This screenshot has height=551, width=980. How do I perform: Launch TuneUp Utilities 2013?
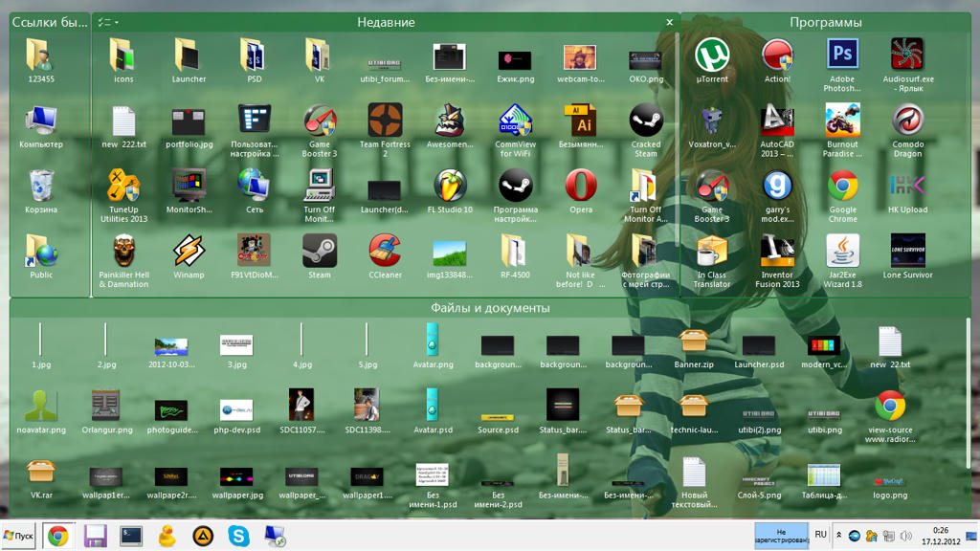(x=123, y=195)
